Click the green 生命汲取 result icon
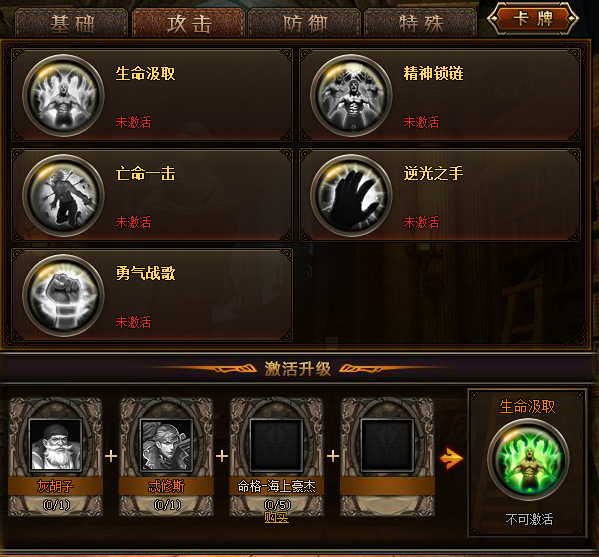This screenshot has height=557, width=599. (528, 459)
